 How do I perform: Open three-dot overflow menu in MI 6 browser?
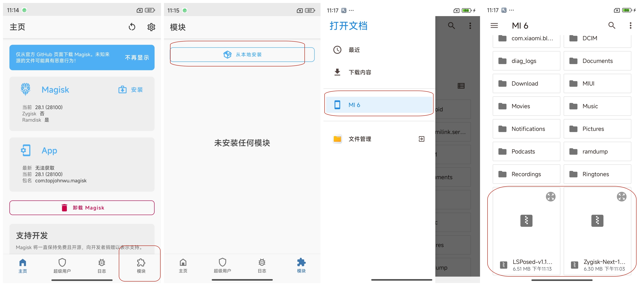click(630, 25)
